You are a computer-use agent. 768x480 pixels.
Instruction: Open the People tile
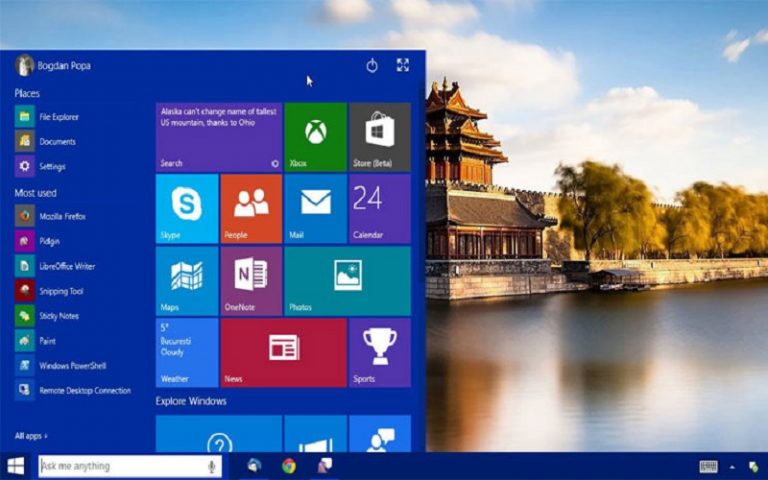[251, 209]
